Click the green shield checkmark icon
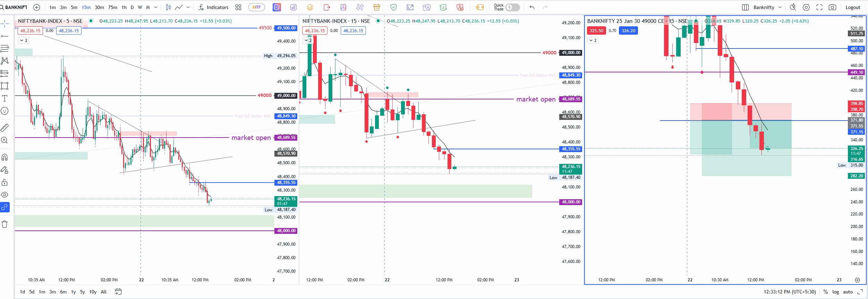This screenshot has height=299, width=868. click(x=393, y=7)
